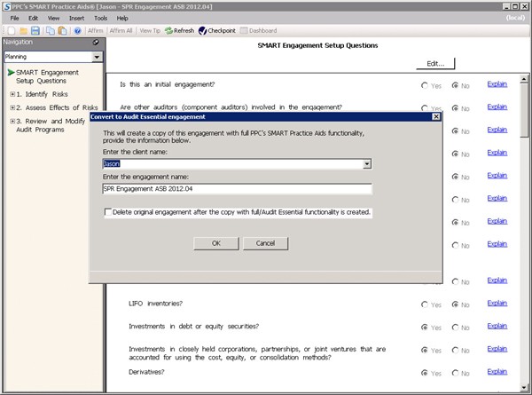The height and width of the screenshot is (395, 532).
Task: Click the blue Help question-mark icon
Action: point(77,30)
